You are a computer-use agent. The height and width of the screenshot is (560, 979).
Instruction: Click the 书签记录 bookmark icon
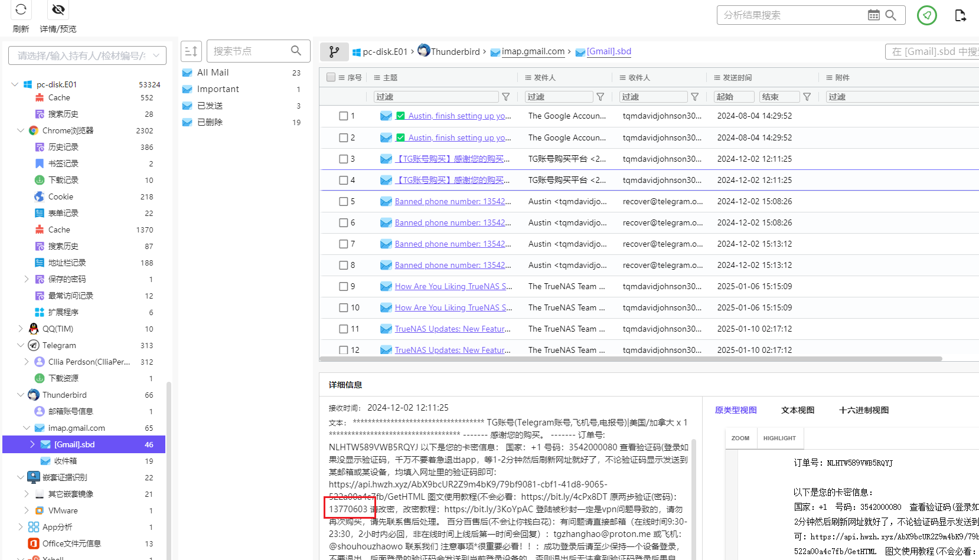tap(40, 163)
